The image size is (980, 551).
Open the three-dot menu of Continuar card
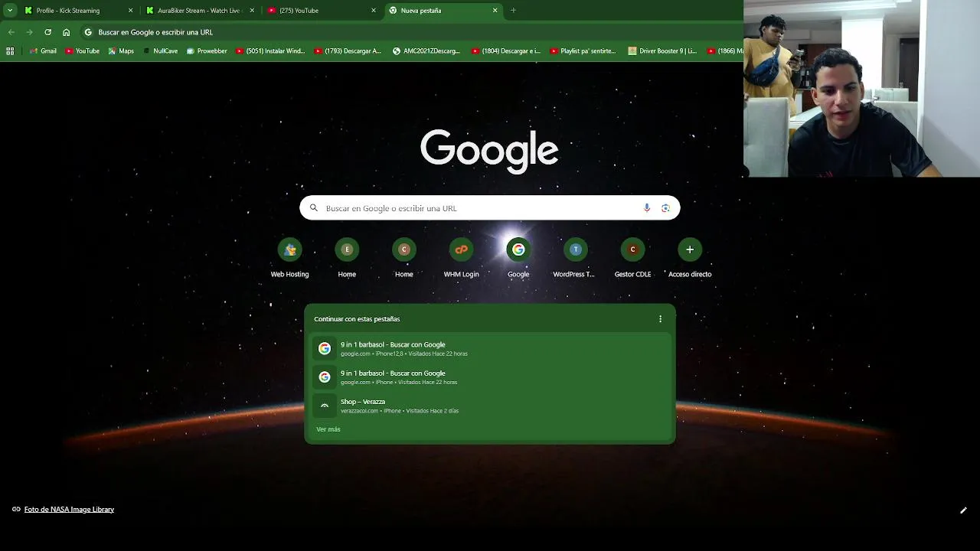coord(660,319)
